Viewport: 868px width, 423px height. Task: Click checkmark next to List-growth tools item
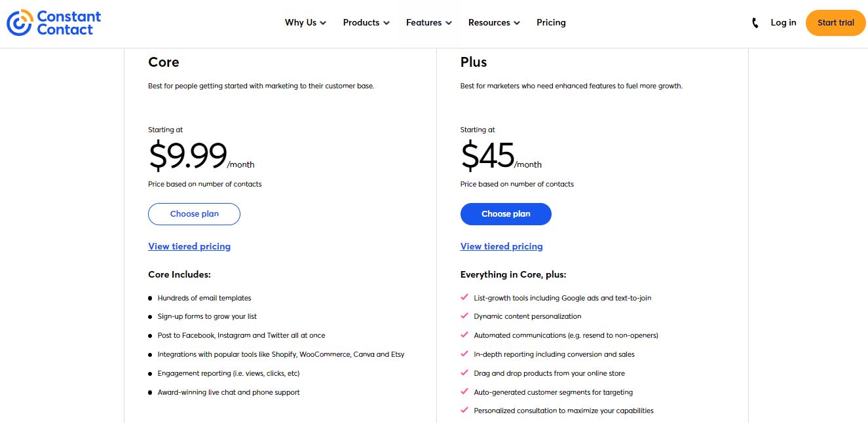click(x=464, y=297)
